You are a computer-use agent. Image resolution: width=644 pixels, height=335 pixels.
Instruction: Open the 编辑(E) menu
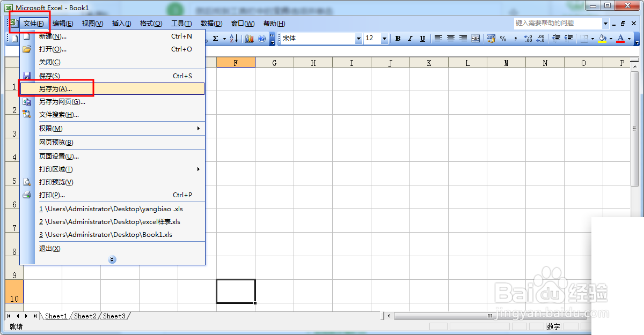click(63, 24)
